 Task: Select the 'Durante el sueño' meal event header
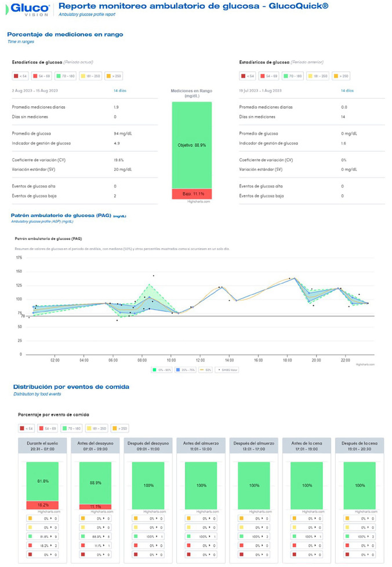click(42, 446)
